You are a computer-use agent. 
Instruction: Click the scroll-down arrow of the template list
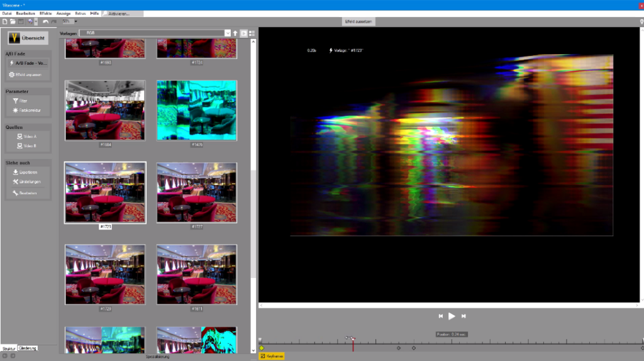[x=253, y=350]
